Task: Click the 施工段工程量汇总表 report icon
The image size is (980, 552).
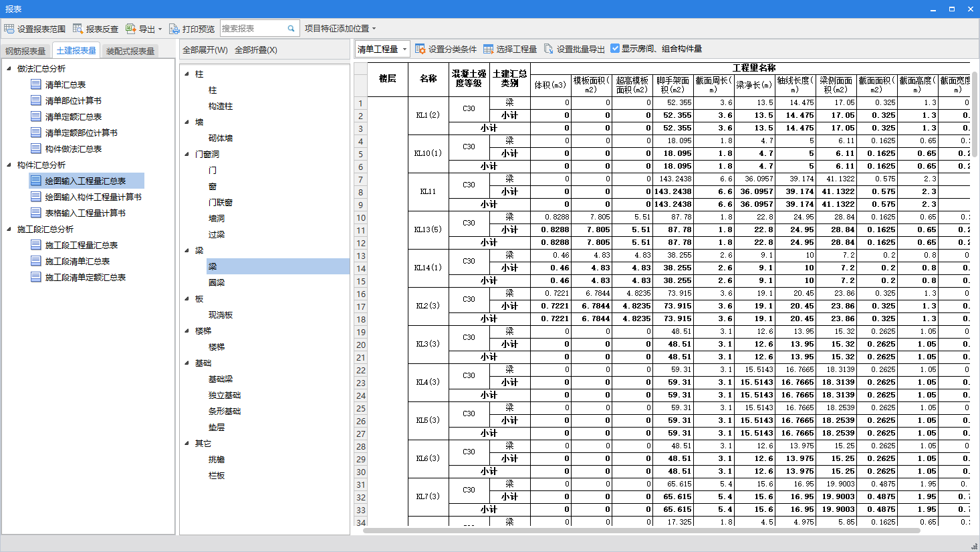Action: point(36,245)
